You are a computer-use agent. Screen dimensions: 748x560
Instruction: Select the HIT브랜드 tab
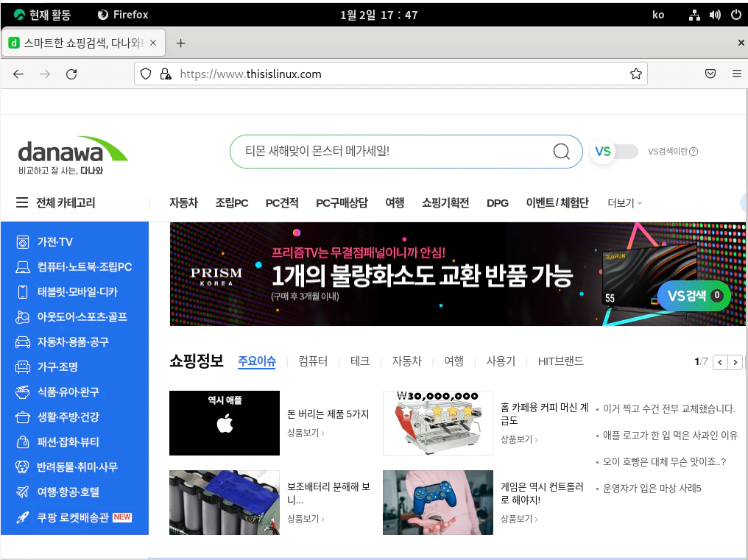tap(560, 361)
